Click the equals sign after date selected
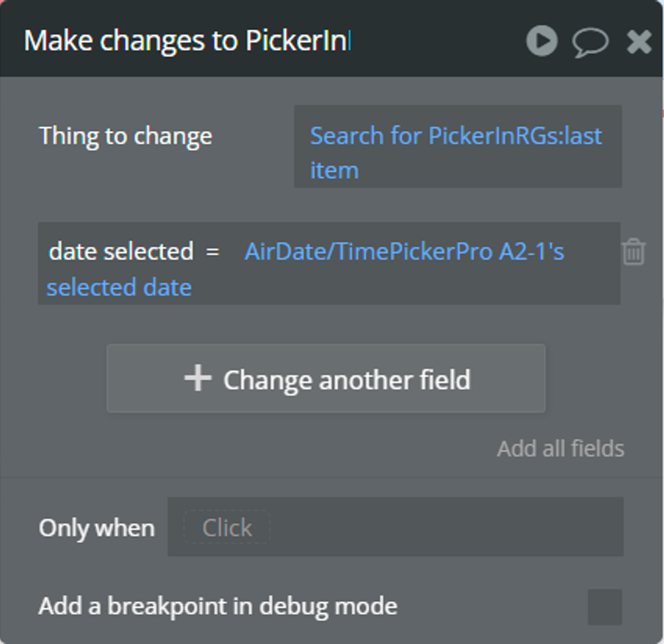The height and width of the screenshot is (644, 664). click(x=213, y=252)
